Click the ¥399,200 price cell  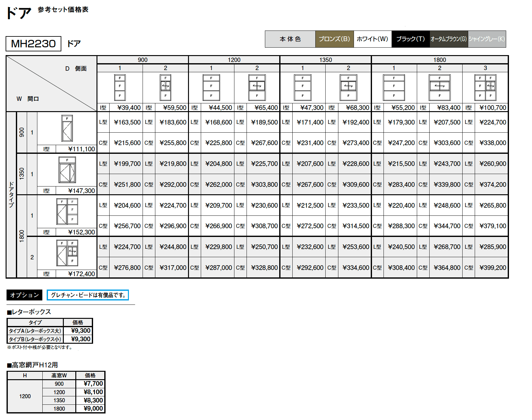[492, 267]
